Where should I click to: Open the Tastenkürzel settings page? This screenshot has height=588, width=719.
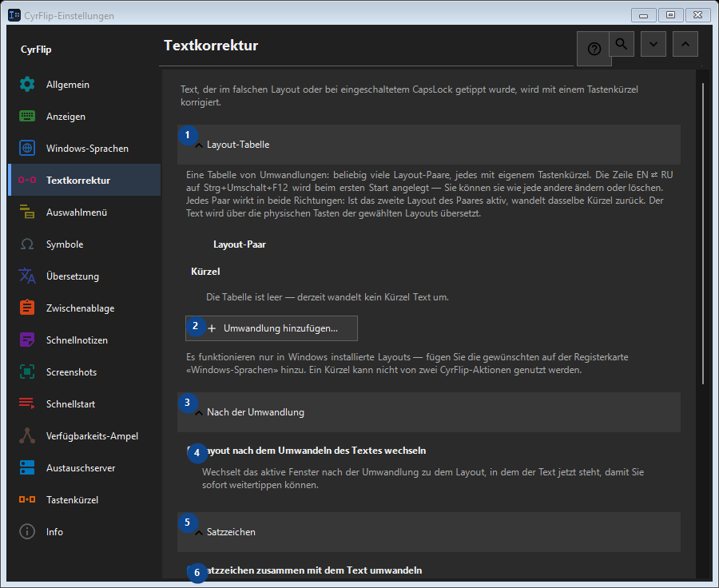click(85, 500)
